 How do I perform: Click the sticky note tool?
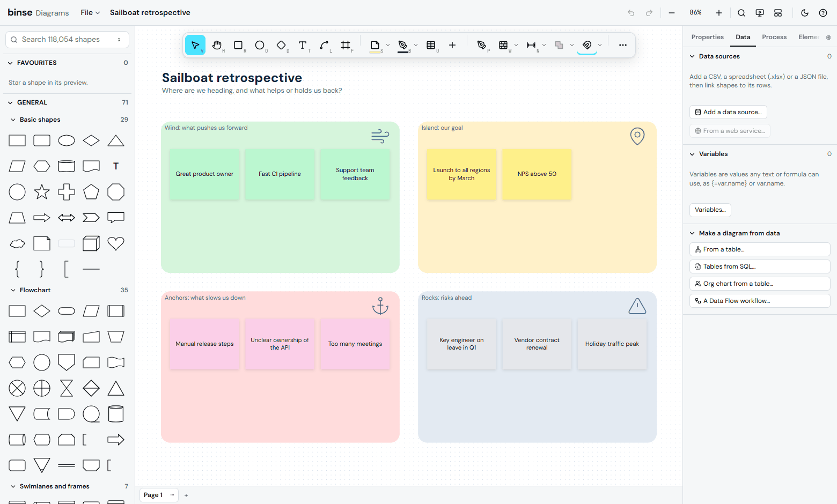pyautogui.click(x=375, y=45)
